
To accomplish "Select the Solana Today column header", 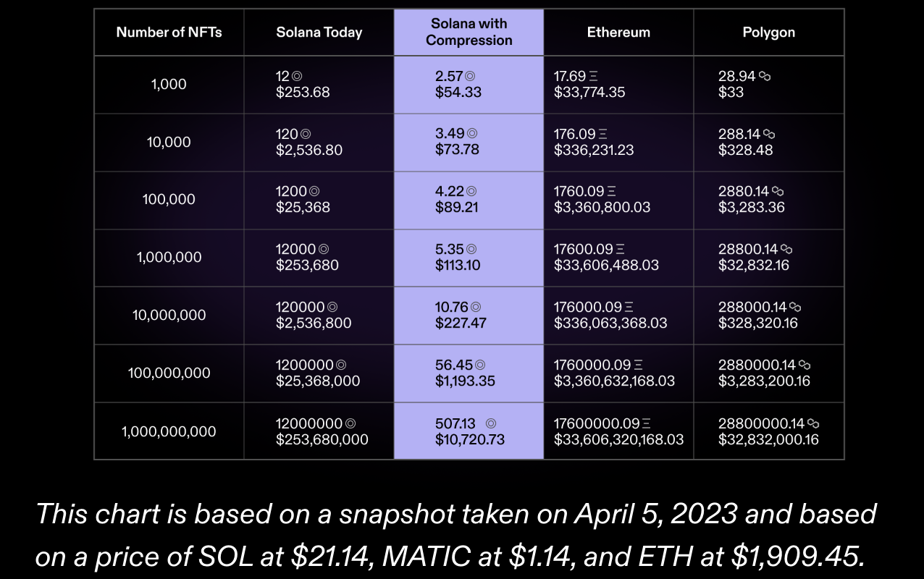I will coord(319,32).
